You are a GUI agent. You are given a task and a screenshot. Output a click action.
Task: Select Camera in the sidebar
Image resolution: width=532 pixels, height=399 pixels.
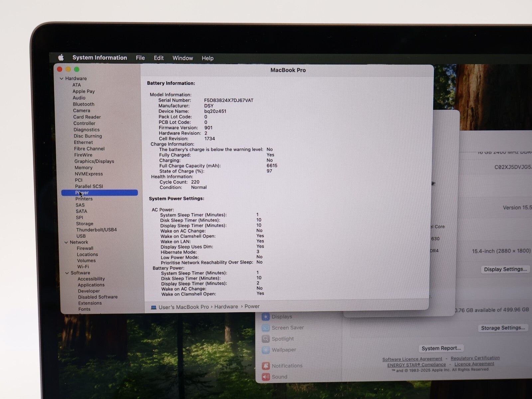point(81,110)
